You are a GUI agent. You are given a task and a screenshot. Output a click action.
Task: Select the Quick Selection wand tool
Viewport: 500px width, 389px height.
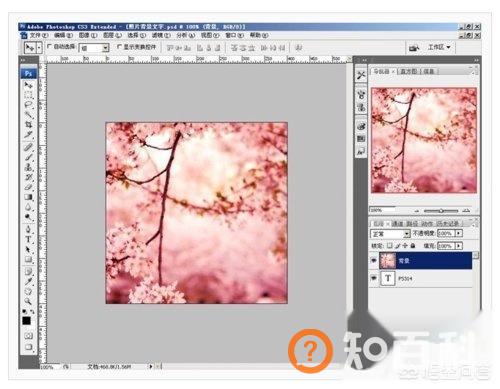[x=29, y=115]
